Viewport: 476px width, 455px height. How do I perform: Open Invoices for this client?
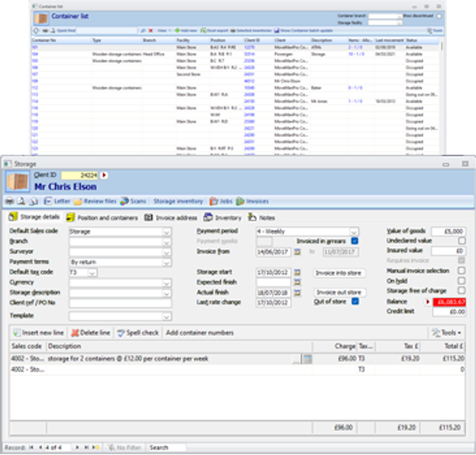point(253,201)
